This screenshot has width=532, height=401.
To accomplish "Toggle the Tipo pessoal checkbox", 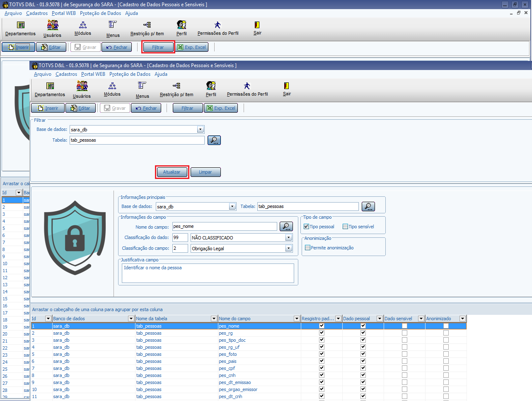I will pos(306,227).
